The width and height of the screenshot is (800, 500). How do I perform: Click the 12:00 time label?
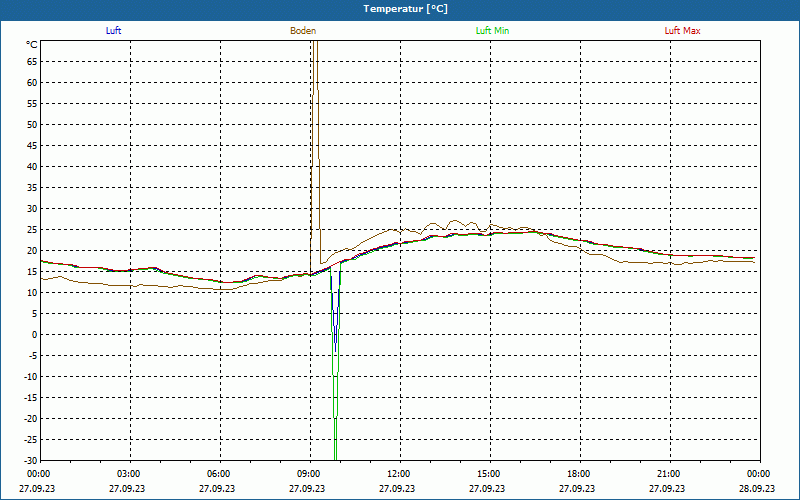[397, 474]
